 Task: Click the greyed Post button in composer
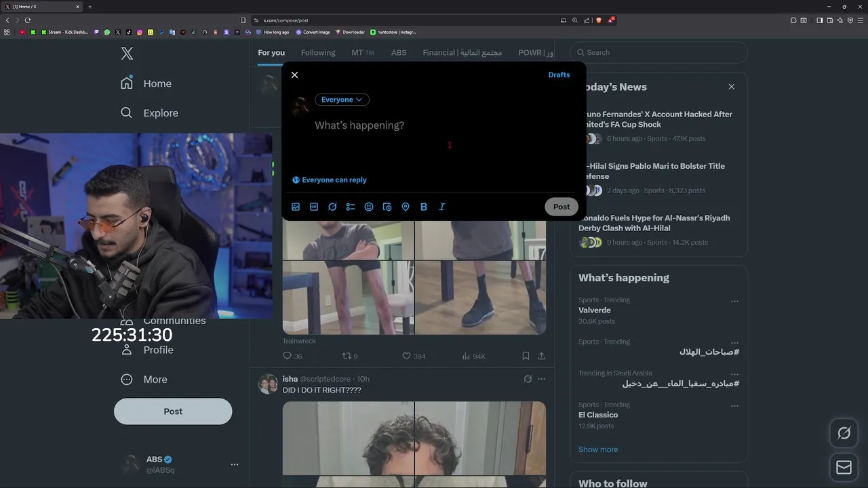click(561, 207)
